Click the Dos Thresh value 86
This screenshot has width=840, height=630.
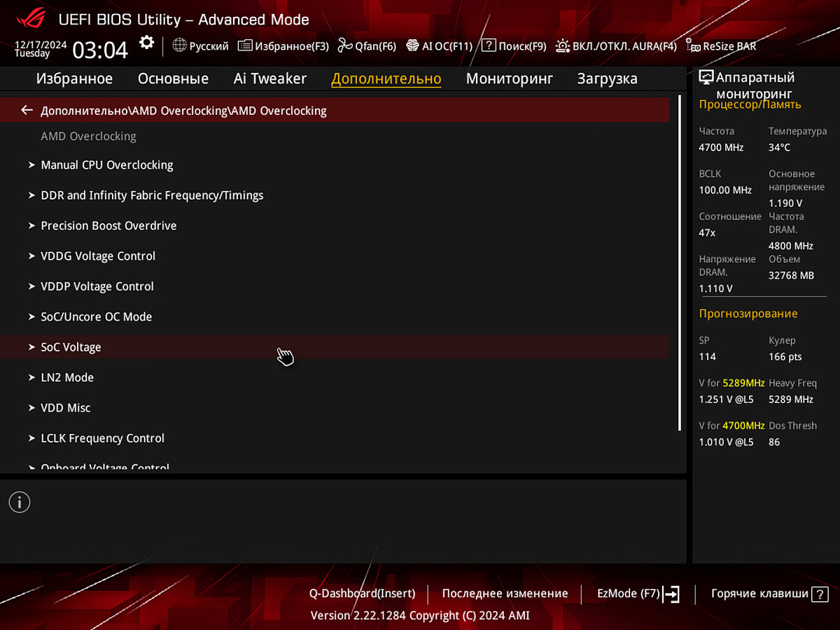[774, 442]
